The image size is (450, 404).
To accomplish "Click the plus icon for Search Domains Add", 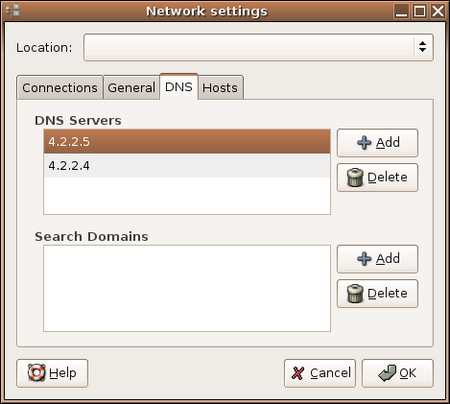I will coord(364,259).
